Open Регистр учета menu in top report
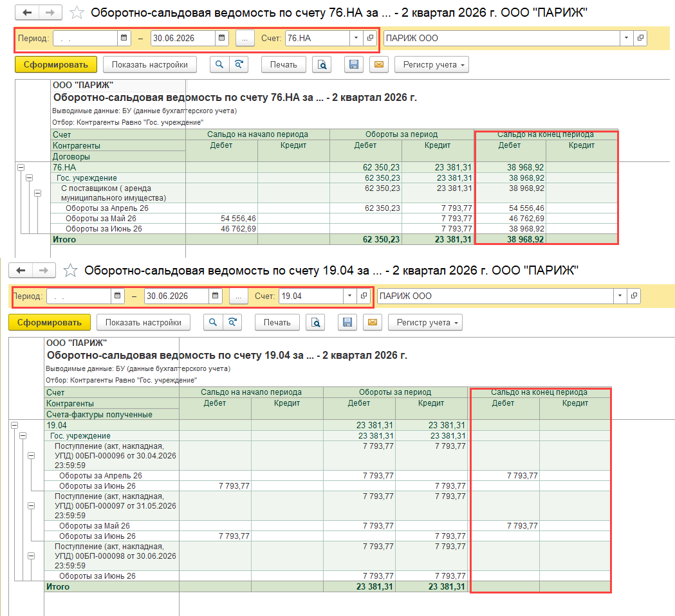675x616 pixels. click(432, 64)
